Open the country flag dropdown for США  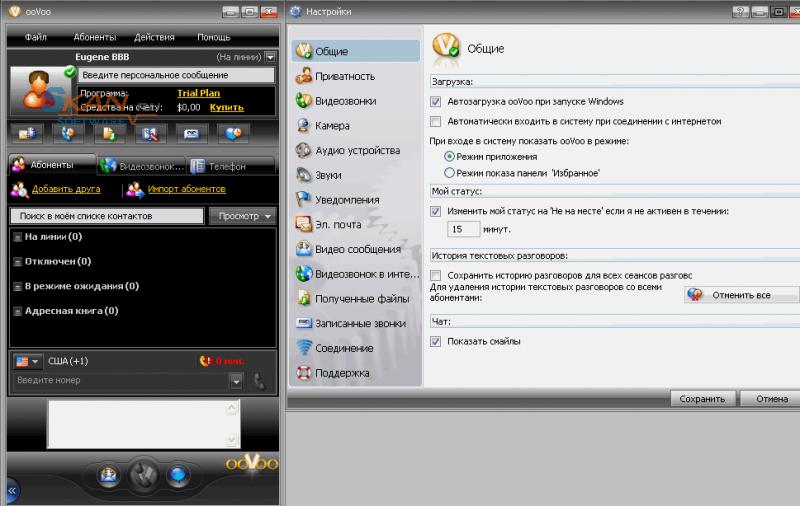27,361
